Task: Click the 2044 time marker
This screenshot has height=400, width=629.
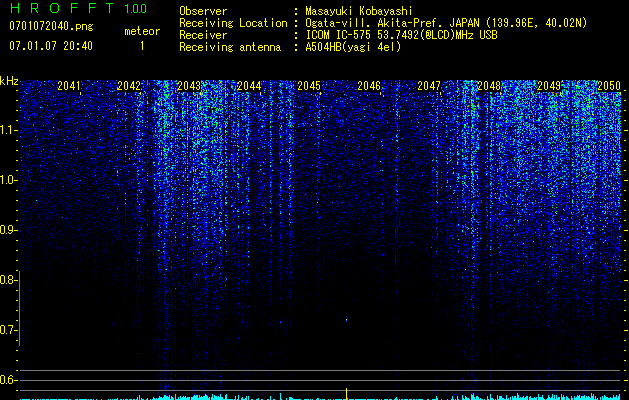Action: point(249,86)
